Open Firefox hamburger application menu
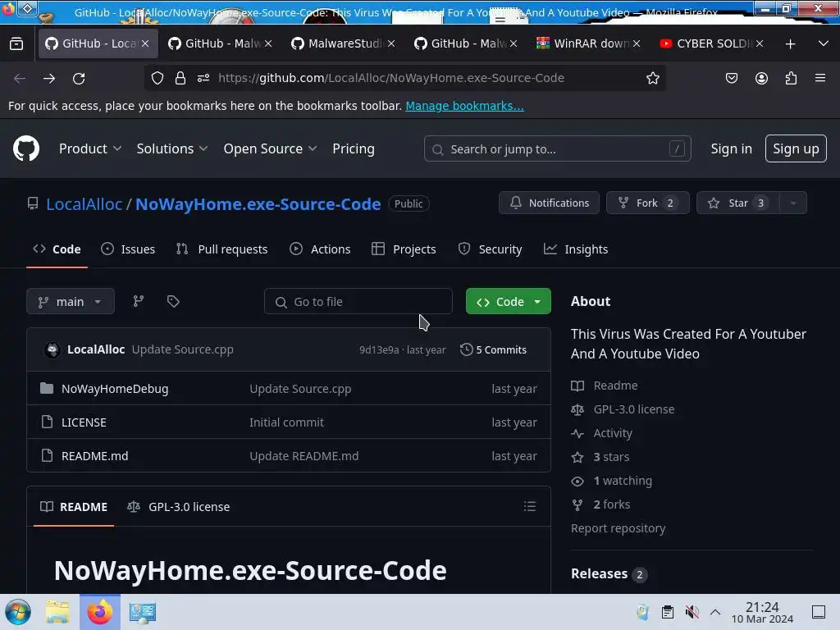840x630 pixels. click(x=820, y=78)
